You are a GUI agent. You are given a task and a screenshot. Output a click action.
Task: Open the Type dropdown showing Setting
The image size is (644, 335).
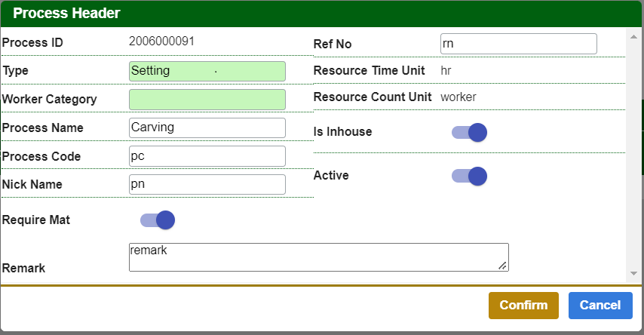(207, 71)
